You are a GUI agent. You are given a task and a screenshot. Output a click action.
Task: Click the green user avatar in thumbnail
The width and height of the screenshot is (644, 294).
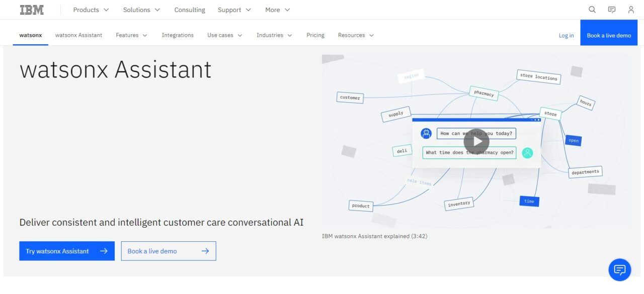click(527, 153)
